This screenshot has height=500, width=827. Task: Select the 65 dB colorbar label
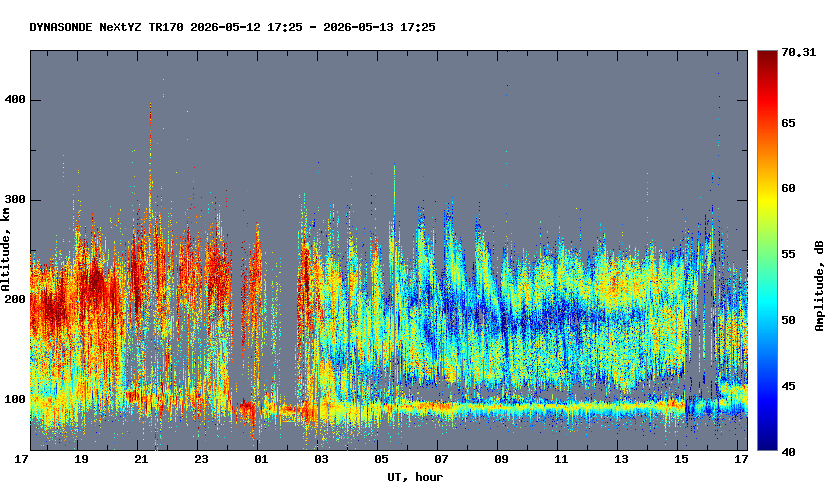(788, 123)
